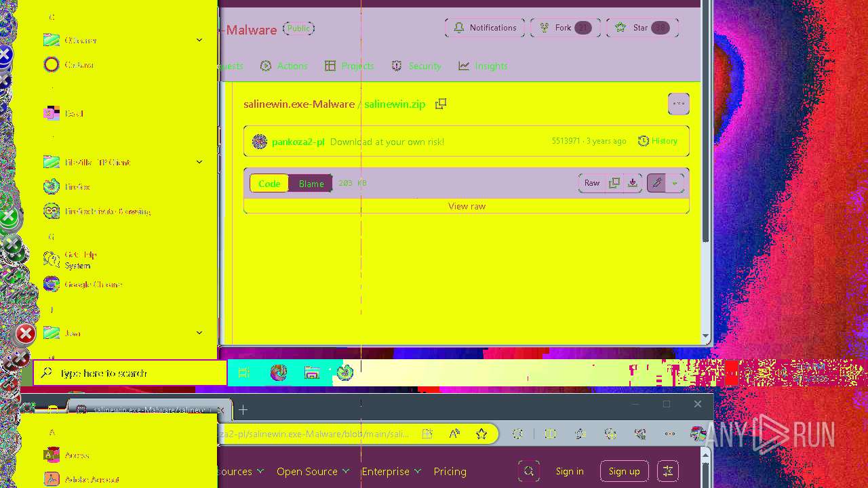This screenshot has height=488, width=868.
Task: Expand the Java folder in Start menu
Action: tap(122, 333)
